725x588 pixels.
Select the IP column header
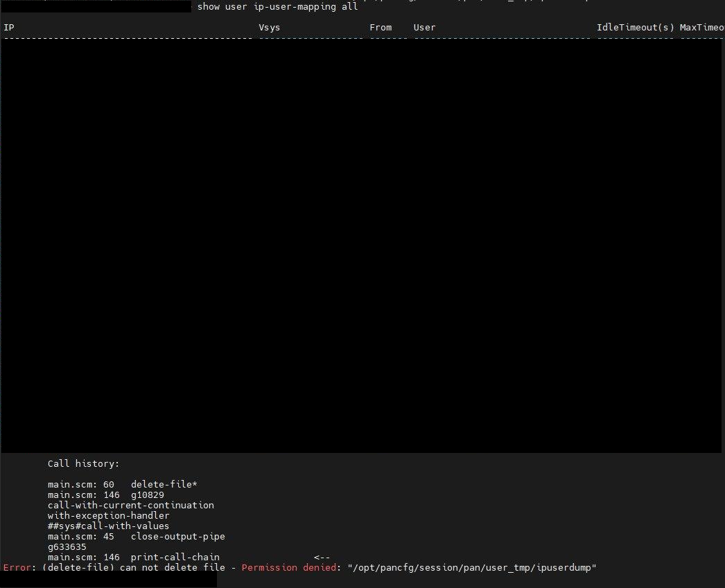(x=9, y=27)
